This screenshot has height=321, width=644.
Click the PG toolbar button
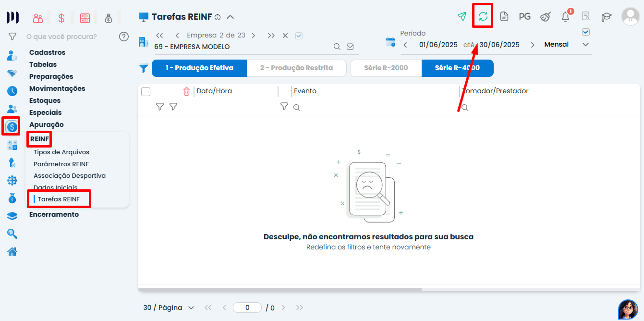pos(524,17)
